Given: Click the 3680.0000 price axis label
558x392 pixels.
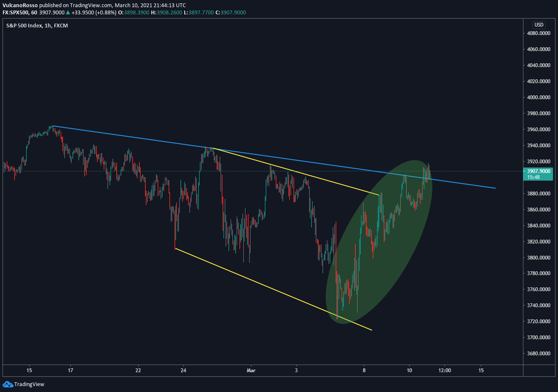Looking at the screenshot, I should 539,354.
